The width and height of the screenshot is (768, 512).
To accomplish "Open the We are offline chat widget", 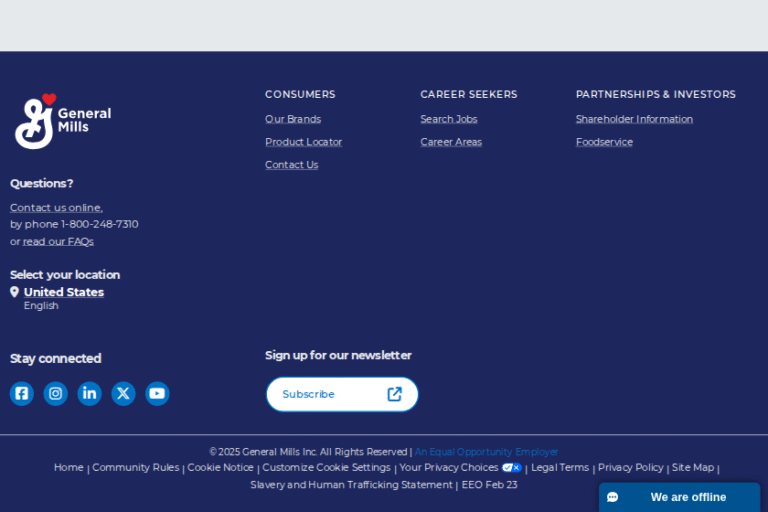I will 679,497.
